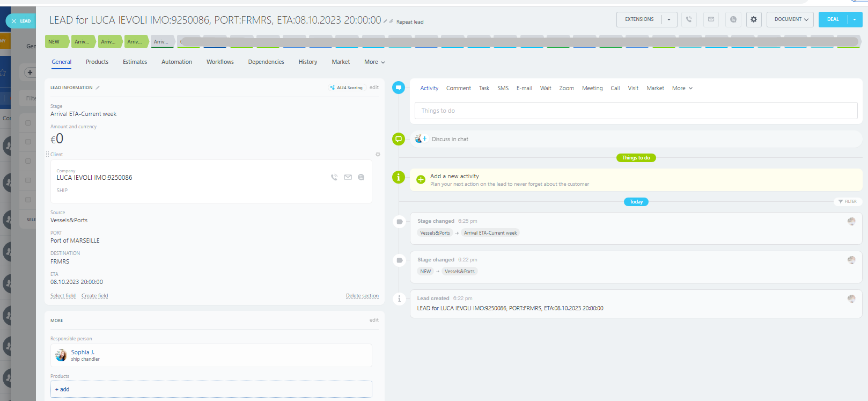Click into the Things to do input field
Viewport: 868px width, 401px height.
636,111
